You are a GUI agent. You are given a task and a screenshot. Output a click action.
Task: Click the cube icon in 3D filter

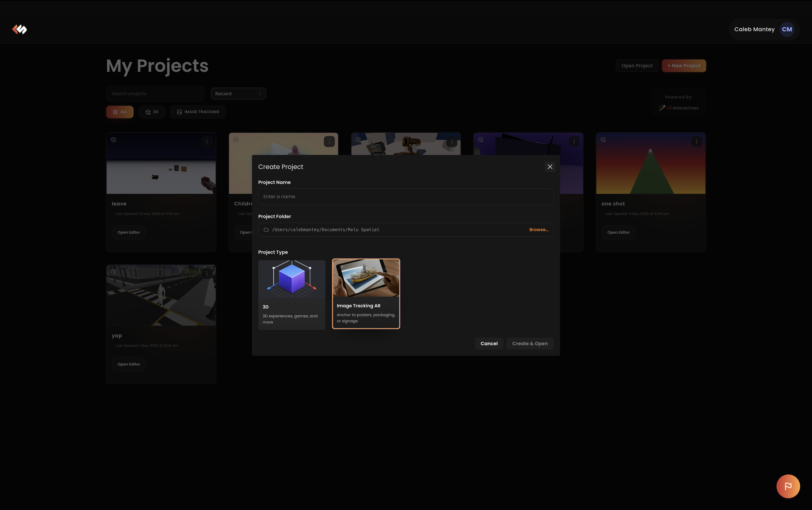coord(148,112)
